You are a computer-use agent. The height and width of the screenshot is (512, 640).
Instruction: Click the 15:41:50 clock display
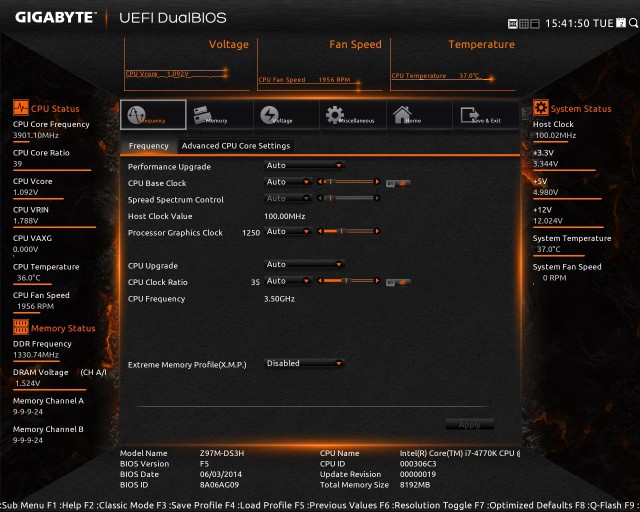(567, 23)
